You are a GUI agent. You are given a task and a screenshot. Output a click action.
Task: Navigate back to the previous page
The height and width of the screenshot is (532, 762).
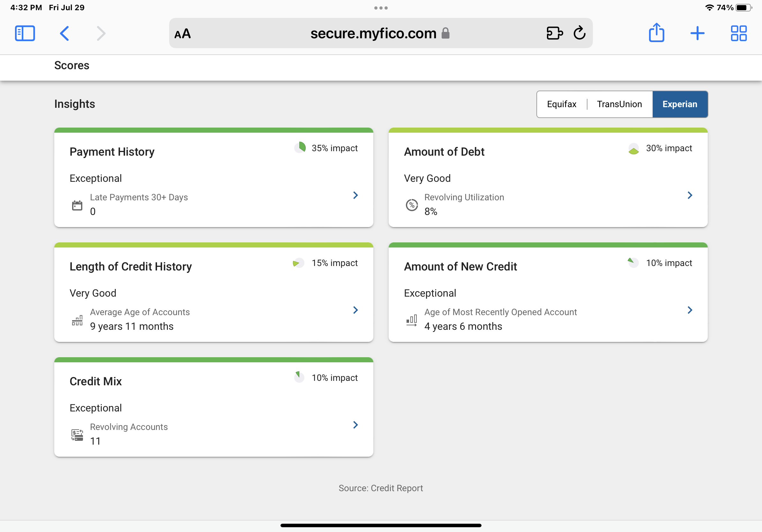65,33
